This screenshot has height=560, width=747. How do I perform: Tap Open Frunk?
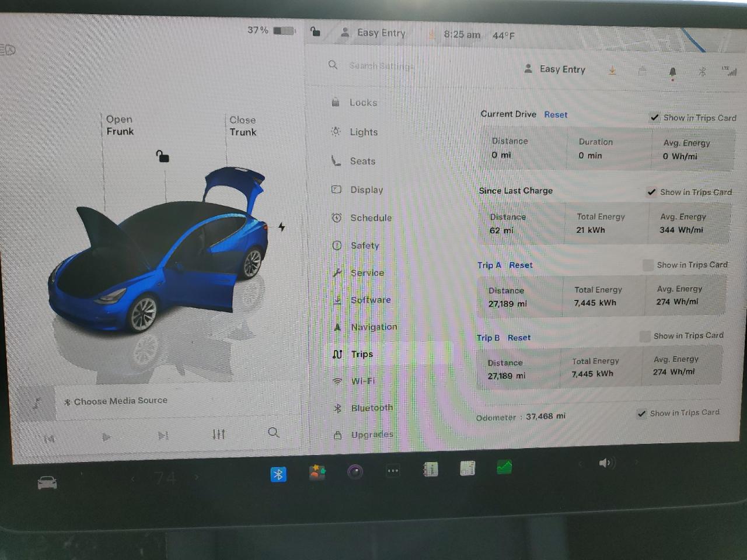120,125
